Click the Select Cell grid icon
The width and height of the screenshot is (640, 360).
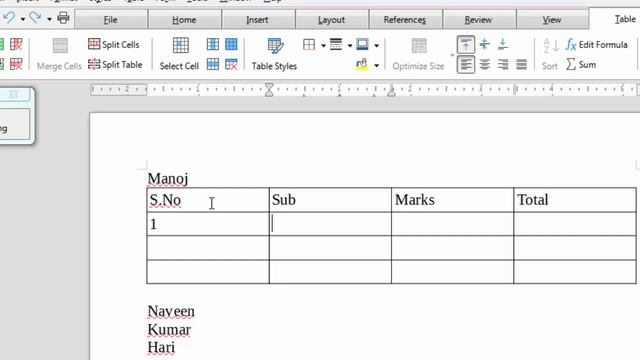click(x=180, y=45)
